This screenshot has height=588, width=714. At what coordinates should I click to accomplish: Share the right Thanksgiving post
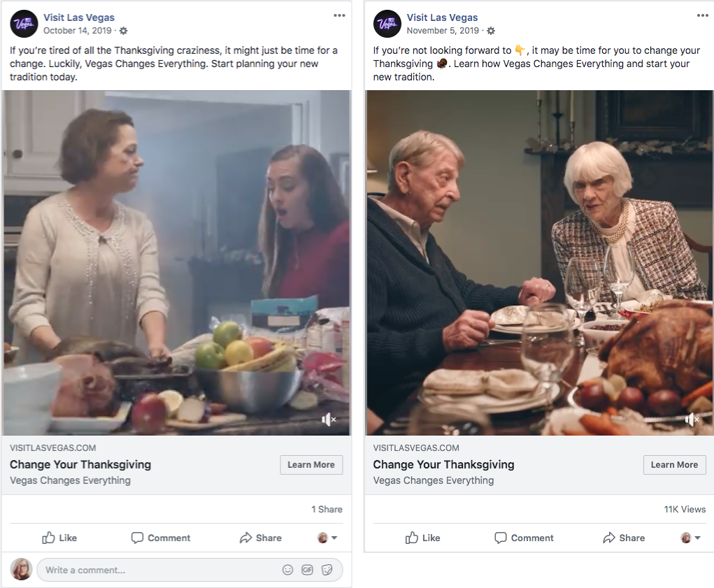coord(623,538)
